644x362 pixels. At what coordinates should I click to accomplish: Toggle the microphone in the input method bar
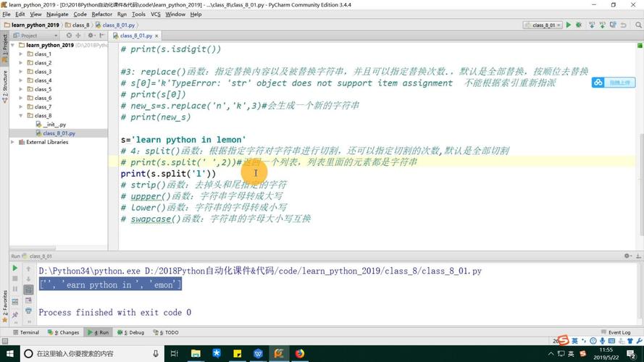point(602,341)
